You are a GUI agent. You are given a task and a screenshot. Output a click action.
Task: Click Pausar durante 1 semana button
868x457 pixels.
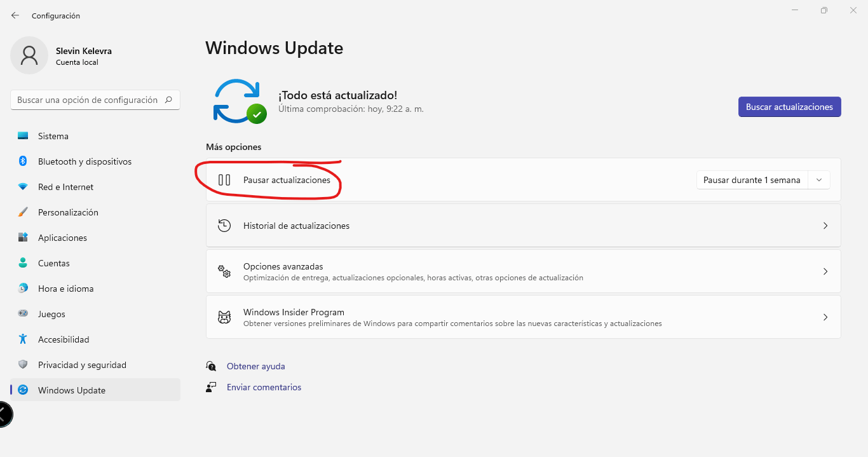[x=752, y=180]
